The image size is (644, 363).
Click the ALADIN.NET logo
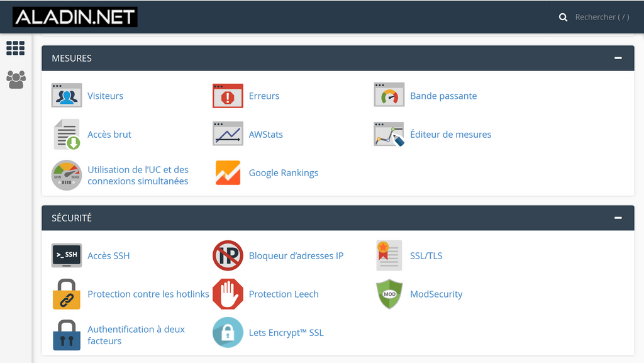pos(75,18)
